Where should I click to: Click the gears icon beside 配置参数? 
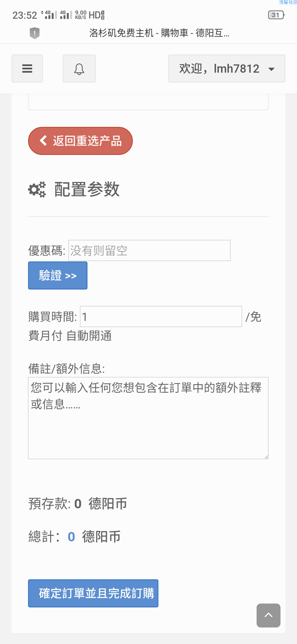click(x=37, y=189)
